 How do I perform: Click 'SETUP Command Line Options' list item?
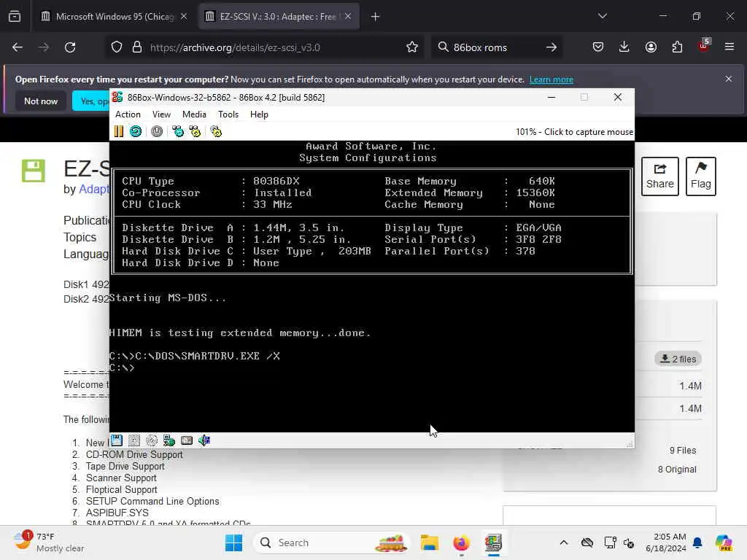[x=152, y=502]
